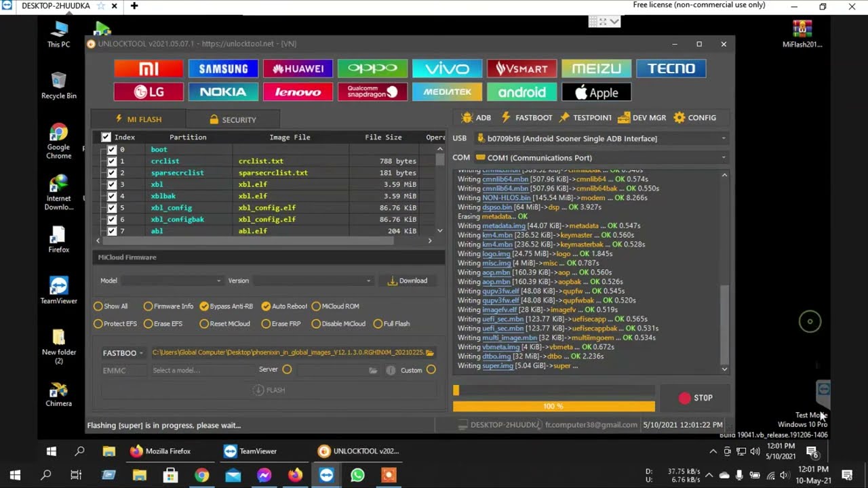Enable Protect EFS option
This screenshot has width=868, height=488.
click(115, 324)
